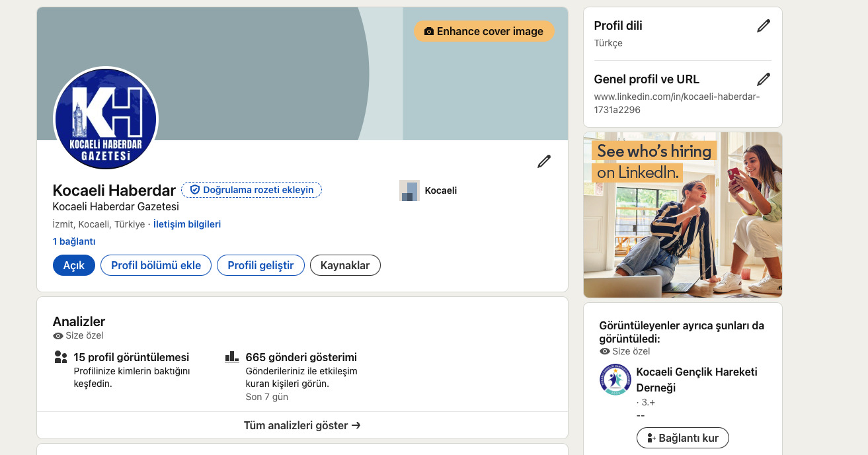Viewport: 868px width, 455px height.
Task: Expand Tüm analizleri göster
Action: click(302, 425)
